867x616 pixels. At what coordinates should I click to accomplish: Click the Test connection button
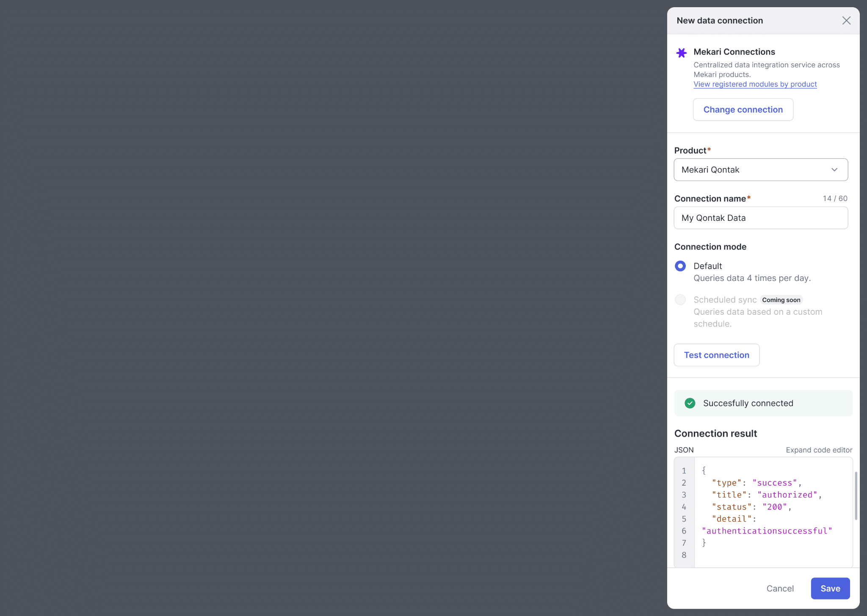click(x=716, y=355)
